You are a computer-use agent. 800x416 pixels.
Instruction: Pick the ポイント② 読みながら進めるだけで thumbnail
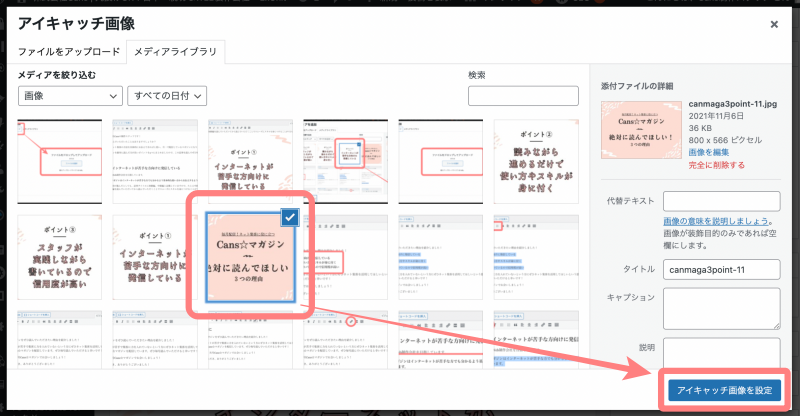click(537, 159)
